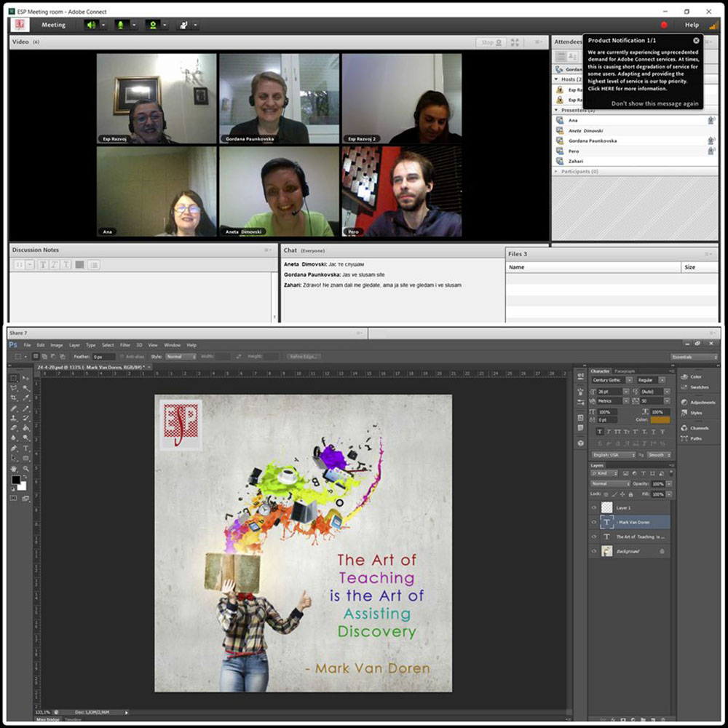Select the Paint Bucket tool
The height and width of the screenshot is (728, 728).
(26, 428)
